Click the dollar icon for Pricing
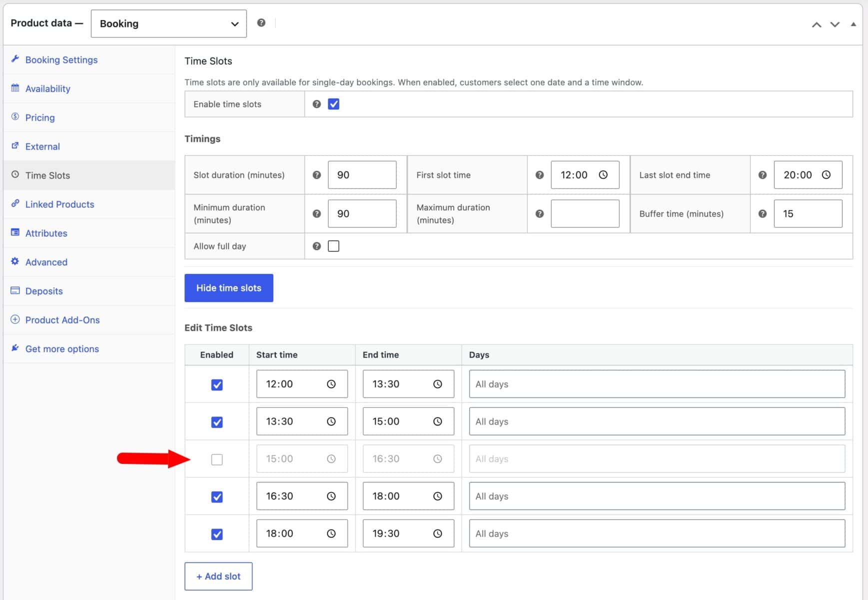Screen dimensions: 868x600 (x=15, y=116)
